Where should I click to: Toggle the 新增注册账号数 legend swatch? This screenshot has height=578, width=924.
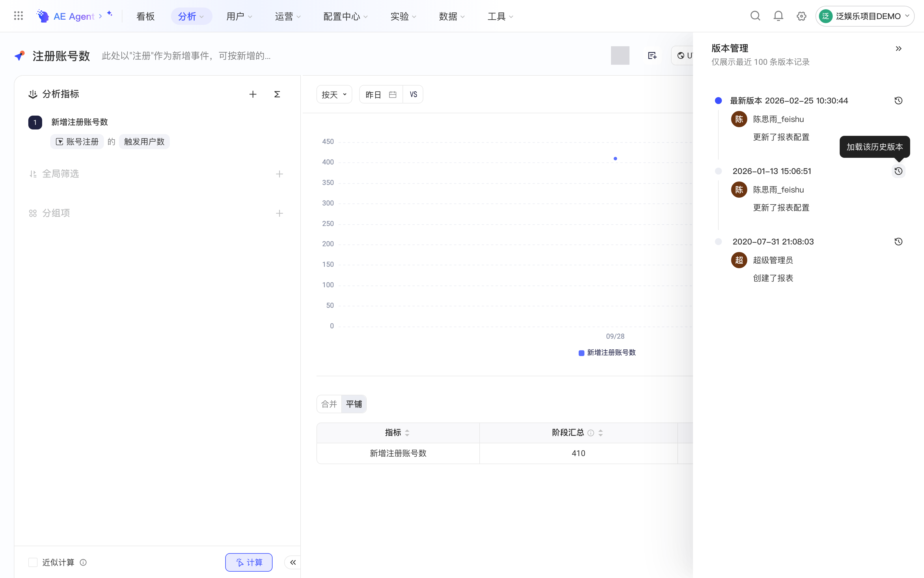581,353
